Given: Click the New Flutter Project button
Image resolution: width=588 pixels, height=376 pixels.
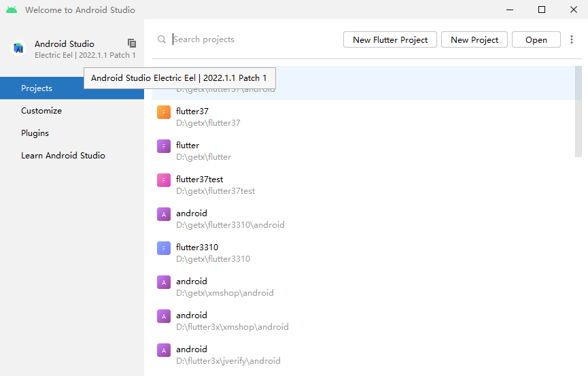Looking at the screenshot, I should click(390, 40).
